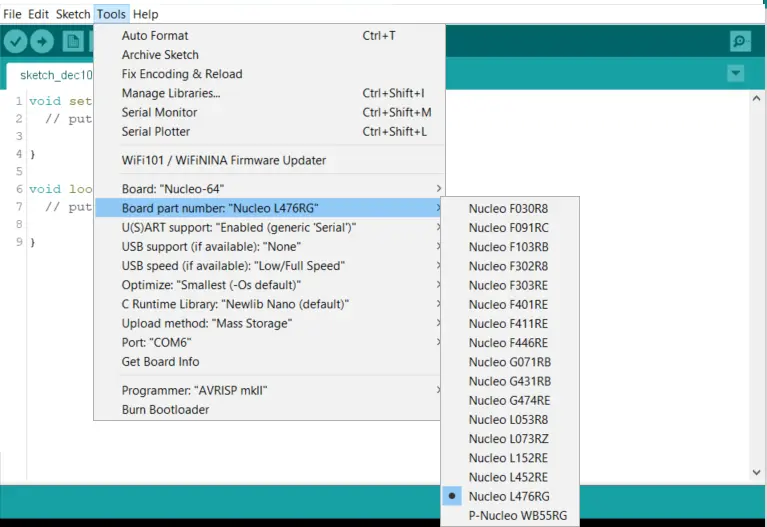Choose Nucleo F401RE board part number
This screenshot has height=527, width=767.
(x=508, y=304)
